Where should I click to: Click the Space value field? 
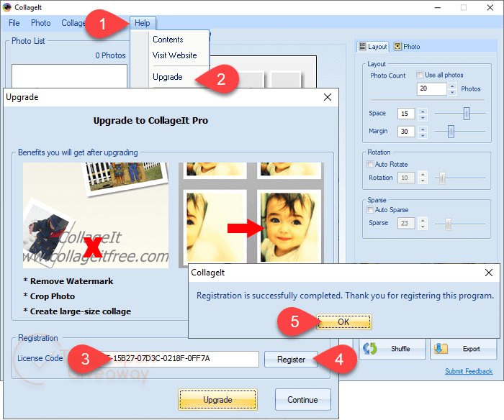tap(406, 114)
